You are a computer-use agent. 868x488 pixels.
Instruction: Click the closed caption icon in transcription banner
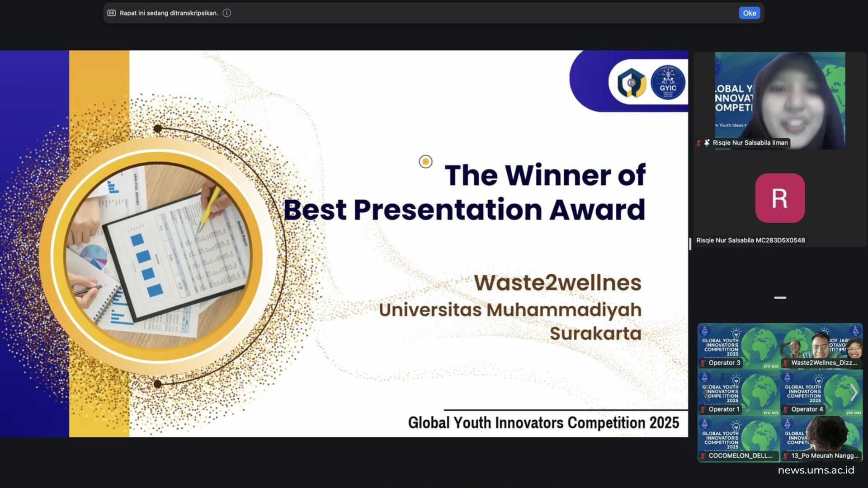(112, 13)
